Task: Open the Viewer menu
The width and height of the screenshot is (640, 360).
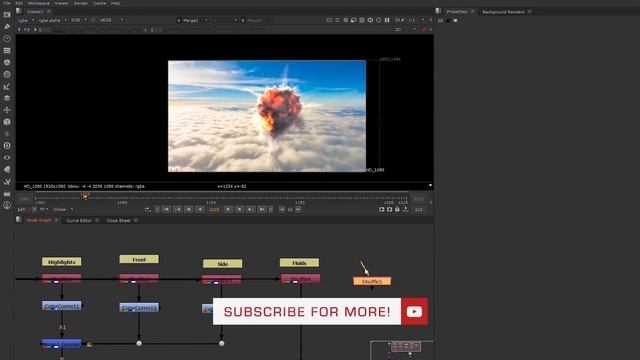Action: [x=62, y=3]
